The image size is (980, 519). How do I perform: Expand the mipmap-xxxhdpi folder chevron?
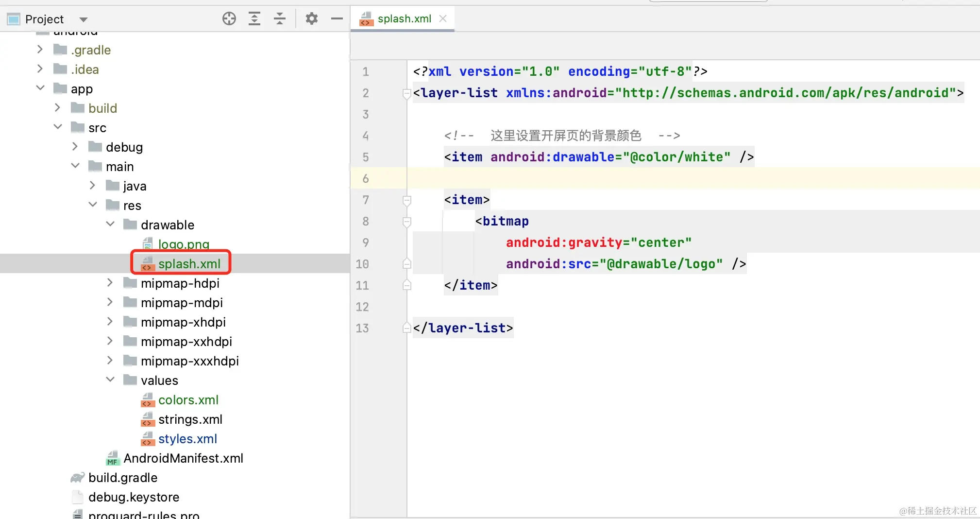tap(110, 361)
